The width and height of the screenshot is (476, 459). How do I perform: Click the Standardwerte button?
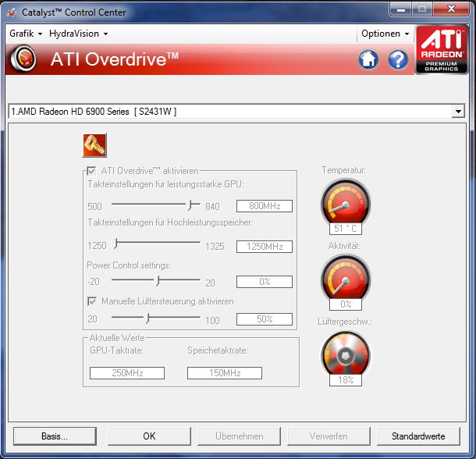(x=418, y=436)
